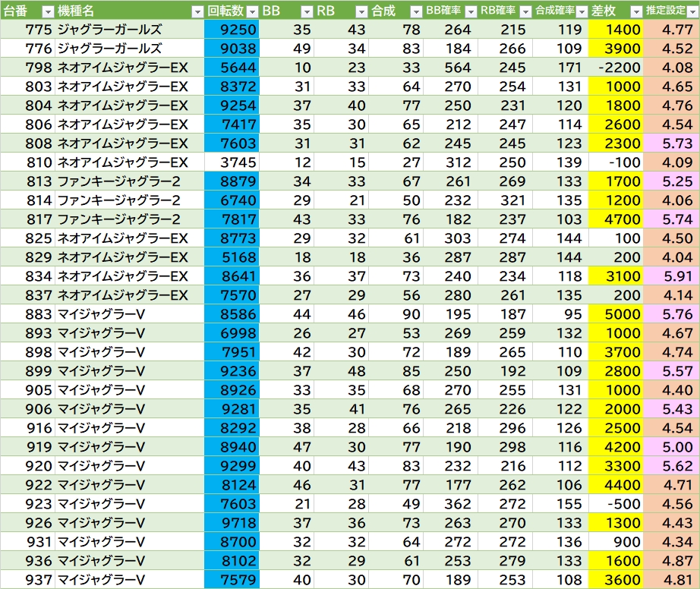The height and width of the screenshot is (589, 700).
Task: Select マイジャグラーV in row 898
Action: [x=130, y=351]
